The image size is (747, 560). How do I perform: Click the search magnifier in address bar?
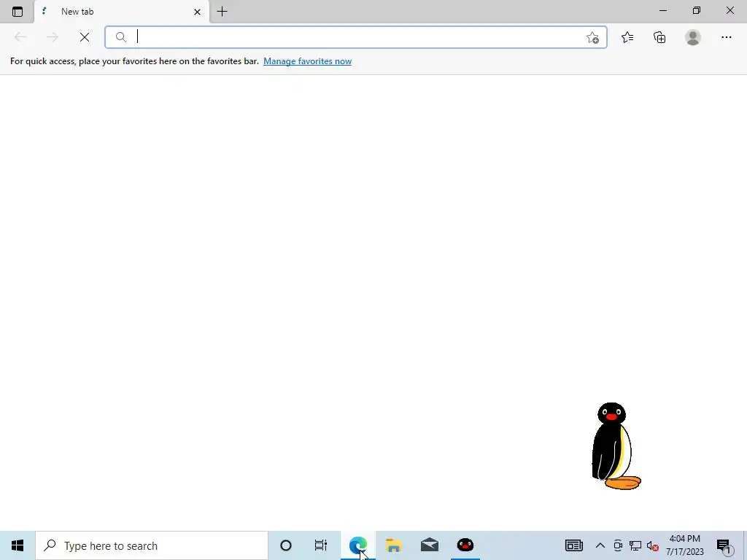[121, 37]
